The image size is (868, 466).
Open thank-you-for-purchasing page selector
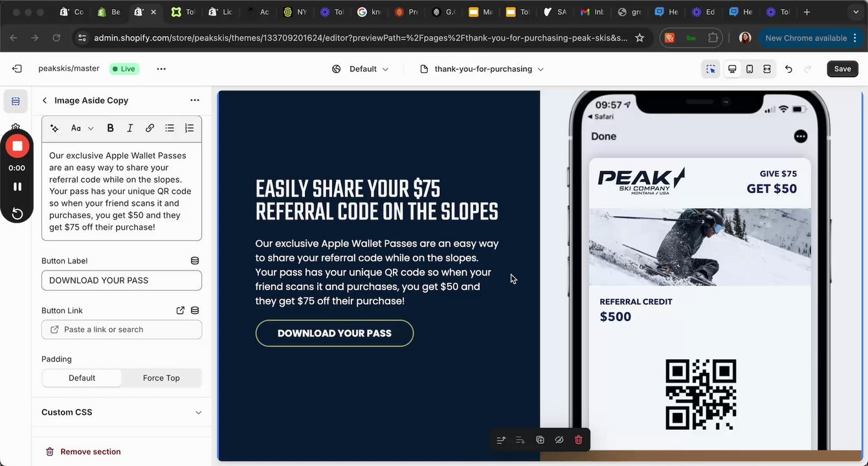click(482, 69)
